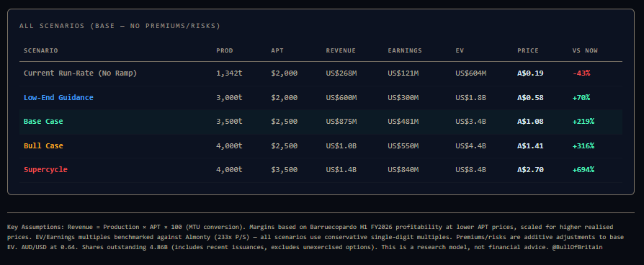Click the PRICE column header
The width and height of the screenshot is (644, 265).
point(528,50)
